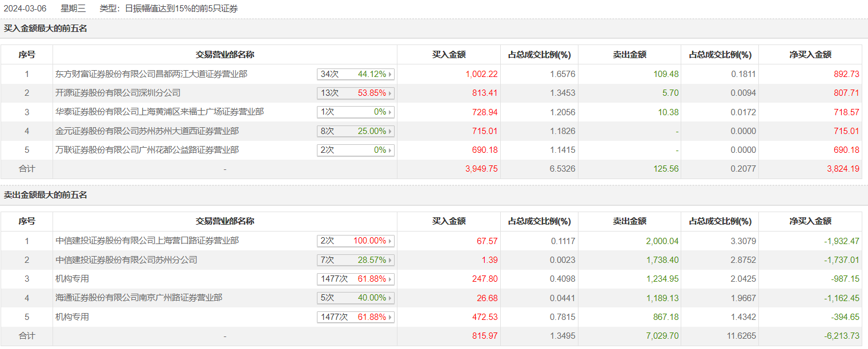Viewport: 868px width, 349px height.
Task: Click the arrow beside 2次 100.00%
Action: pyautogui.click(x=391, y=241)
